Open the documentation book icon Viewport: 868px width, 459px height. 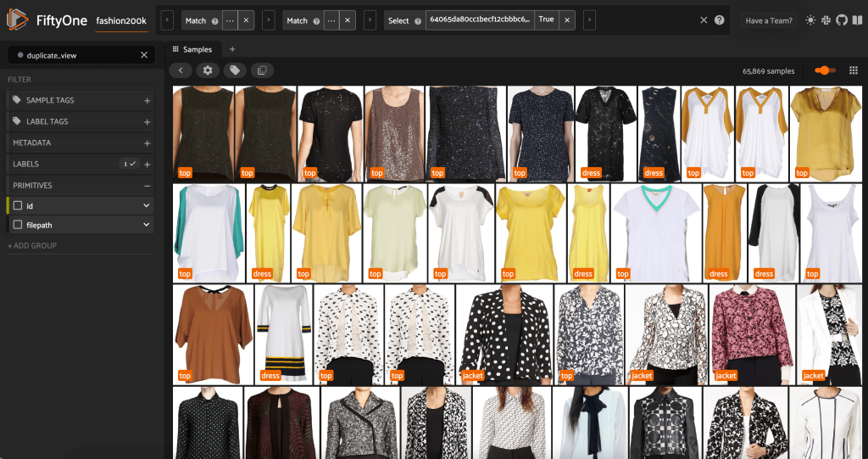(855, 20)
